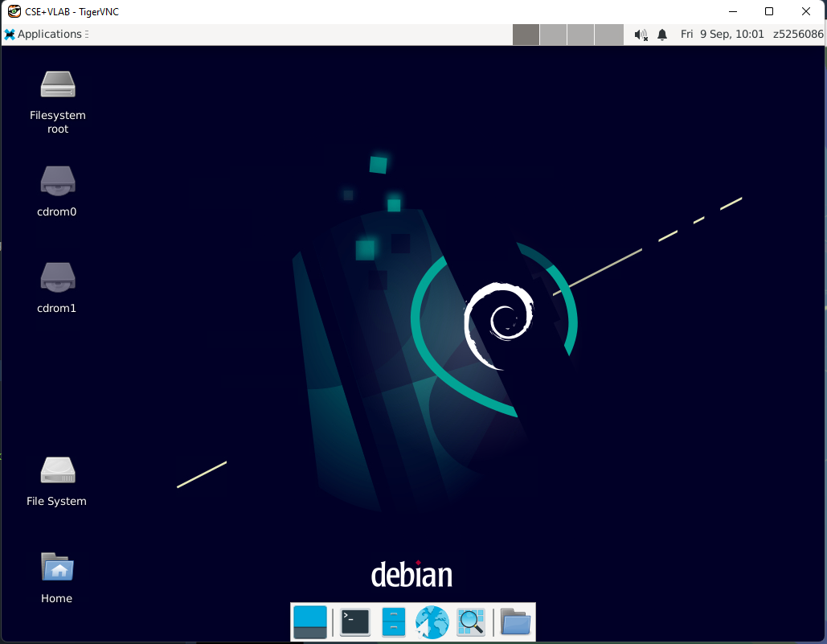This screenshot has width=827, height=644.
Task: Click the TigerVNC title bar icon
Action: [14, 11]
